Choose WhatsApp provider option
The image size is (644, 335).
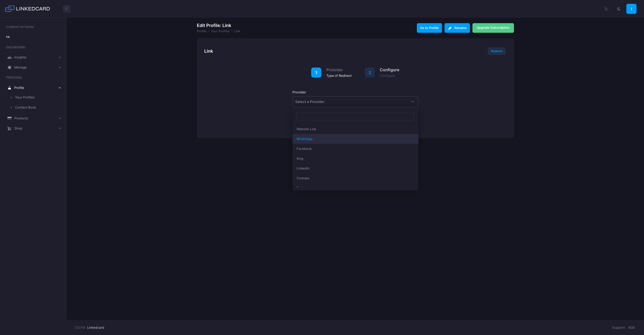click(355, 139)
